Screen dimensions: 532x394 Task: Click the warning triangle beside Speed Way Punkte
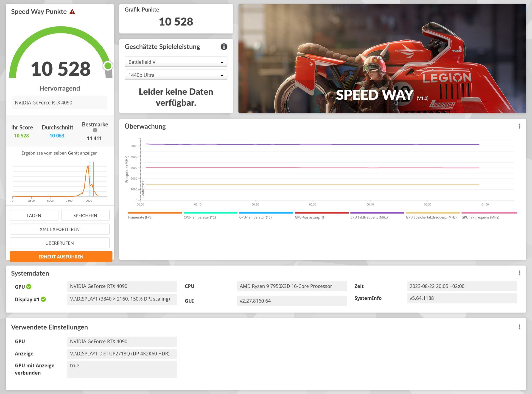click(x=72, y=12)
